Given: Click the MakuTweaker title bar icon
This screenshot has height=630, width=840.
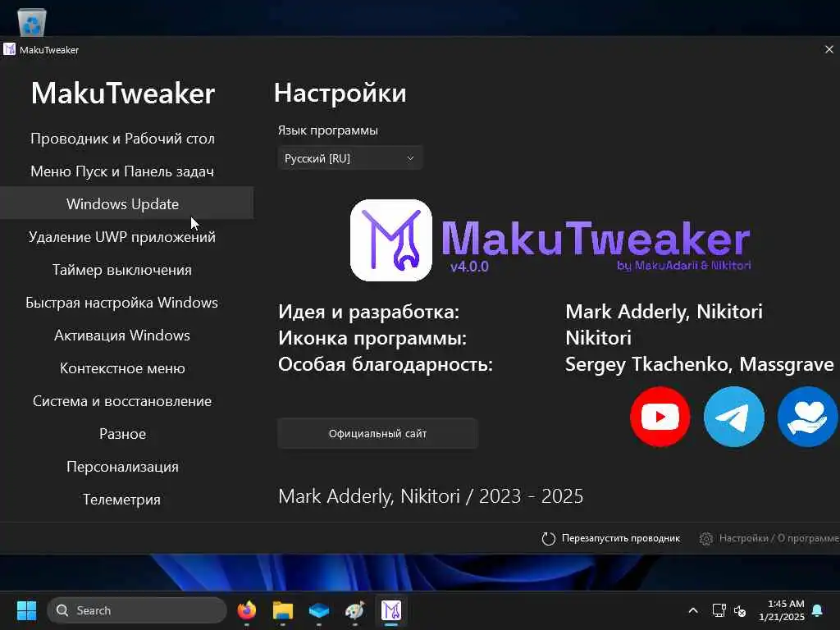Looking at the screenshot, I should [x=9, y=50].
